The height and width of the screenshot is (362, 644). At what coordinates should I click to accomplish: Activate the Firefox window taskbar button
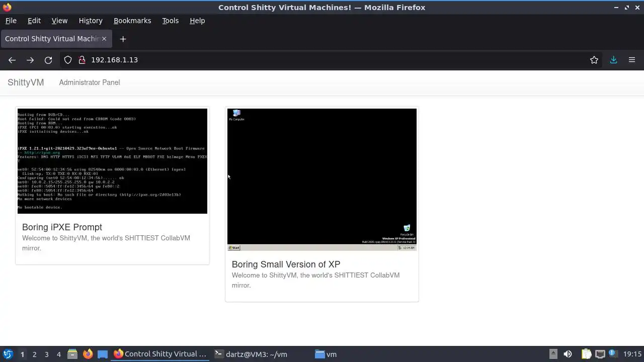[160, 354]
